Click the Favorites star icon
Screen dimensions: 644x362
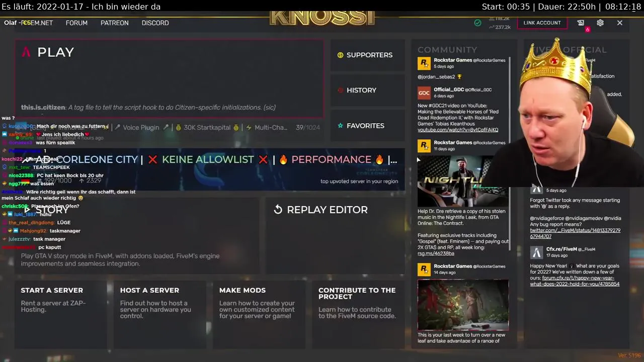pos(340,125)
